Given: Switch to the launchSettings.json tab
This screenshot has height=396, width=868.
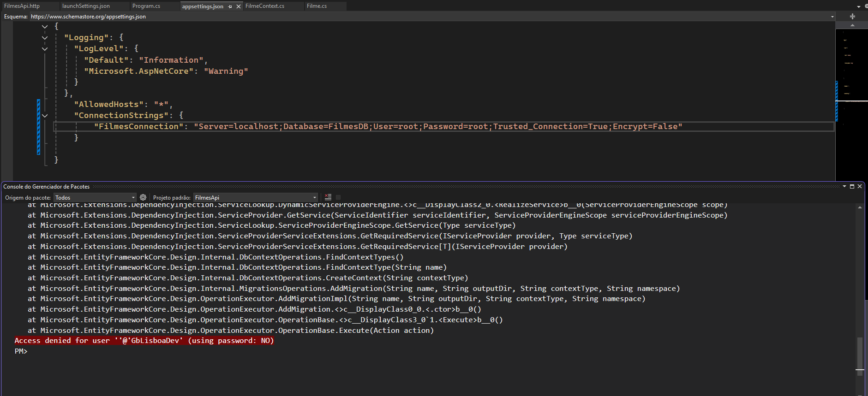Looking at the screenshot, I should point(86,6).
